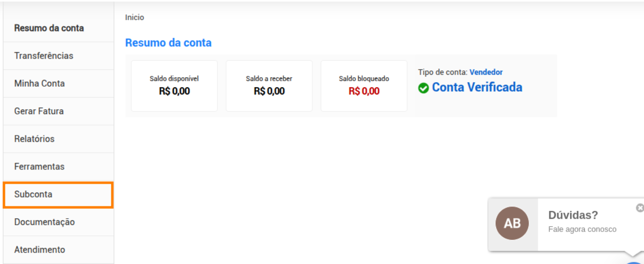Click the AB chat avatar

pyautogui.click(x=512, y=223)
